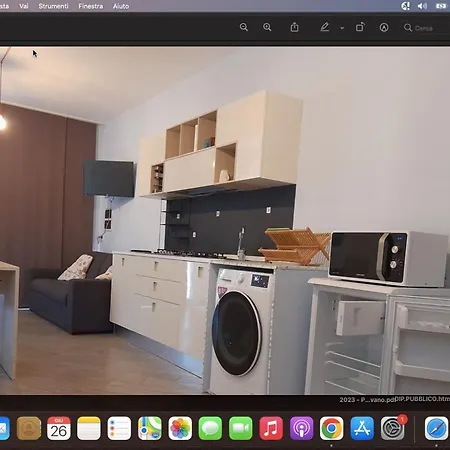This screenshot has height=450, width=450.
Task: Open App Store from the Dock
Action: (362, 428)
